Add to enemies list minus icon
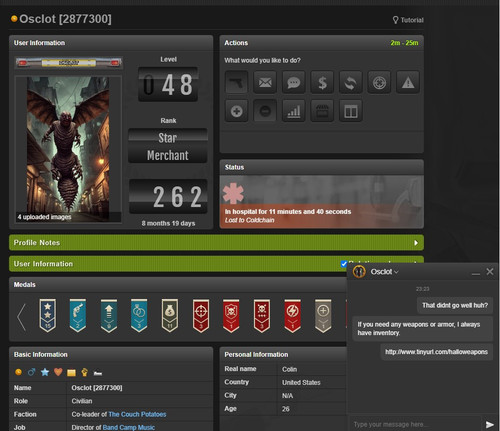This screenshot has width=500, height=431. tap(265, 111)
